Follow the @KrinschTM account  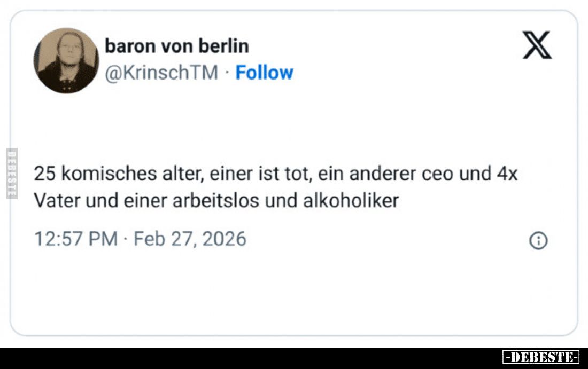[x=264, y=73]
